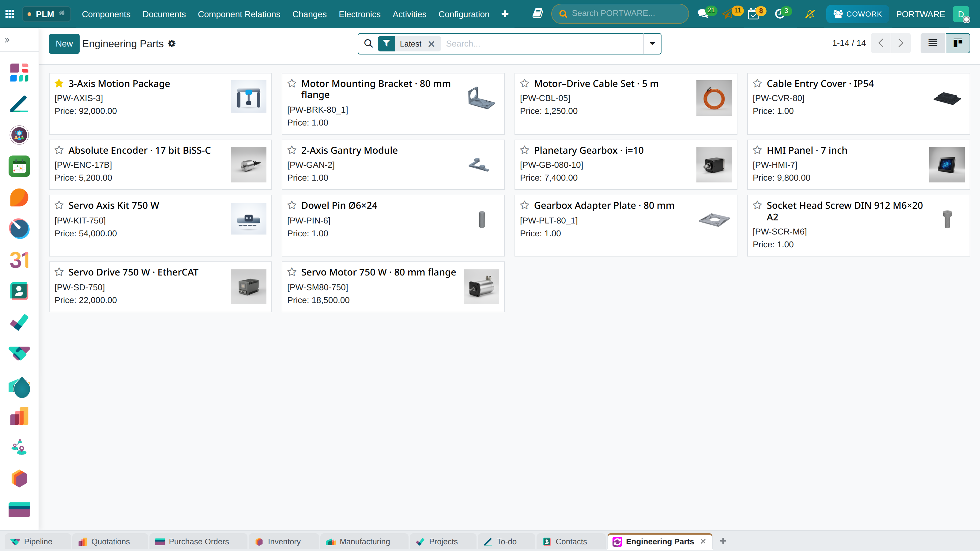The height and width of the screenshot is (551, 980).
Task: Open the Calendar 31 sidebar app icon
Action: coord(19,260)
